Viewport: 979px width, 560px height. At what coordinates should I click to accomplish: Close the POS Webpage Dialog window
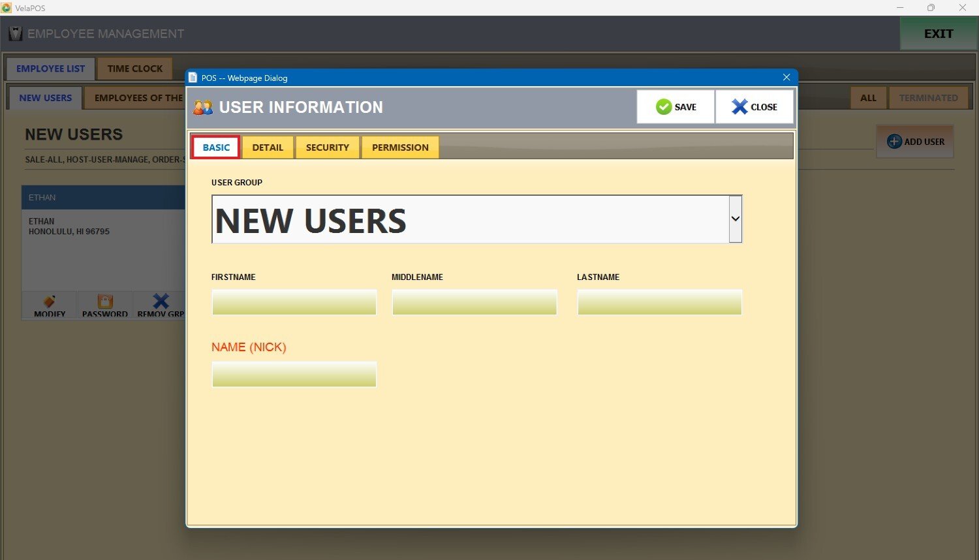tap(786, 78)
